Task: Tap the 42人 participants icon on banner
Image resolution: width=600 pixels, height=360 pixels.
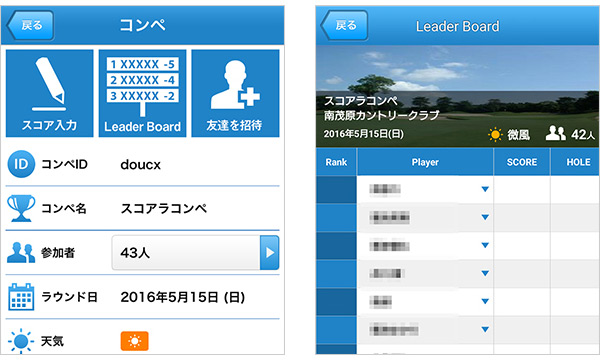Action: coord(556,134)
